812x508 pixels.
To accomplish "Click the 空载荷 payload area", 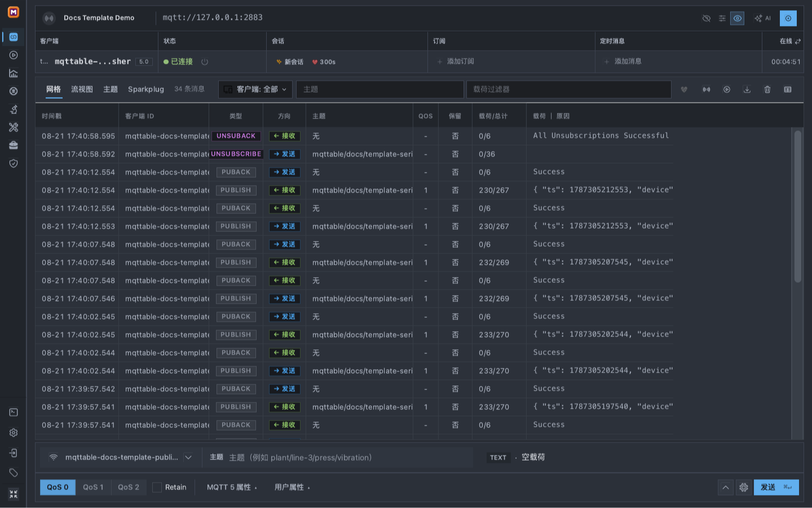I will 533,458.
